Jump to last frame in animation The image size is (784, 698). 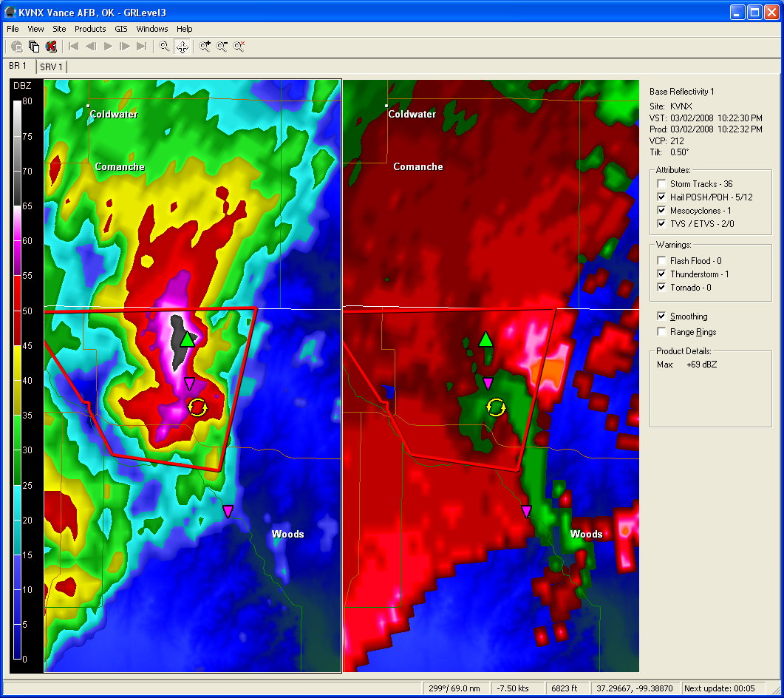141,47
